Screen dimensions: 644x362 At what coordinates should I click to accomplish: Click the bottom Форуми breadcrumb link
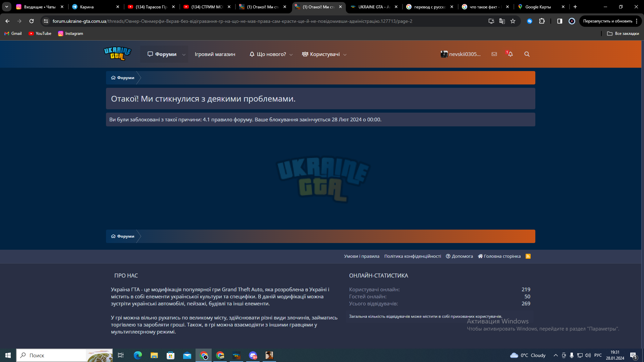coord(123,236)
